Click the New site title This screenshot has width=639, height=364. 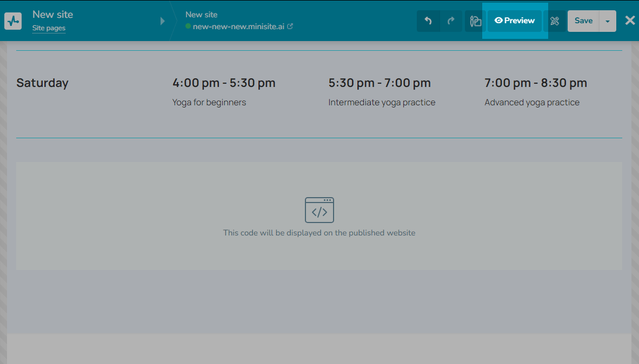pos(52,14)
